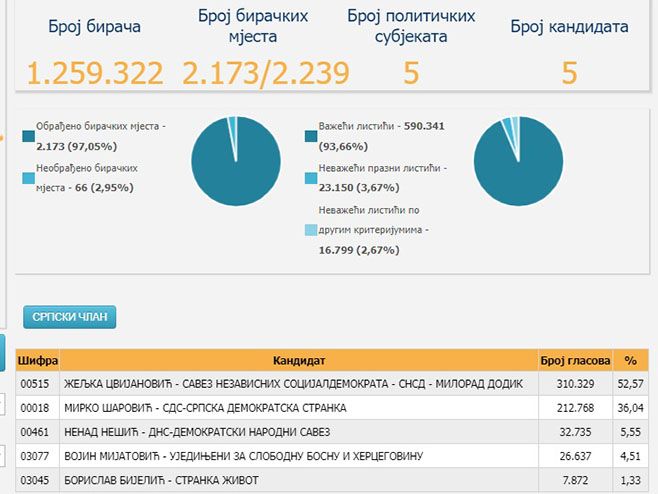Screen dimensions: 658x494
Task: Sort by the 'Број гласова' column header
Action: [575, 360]
